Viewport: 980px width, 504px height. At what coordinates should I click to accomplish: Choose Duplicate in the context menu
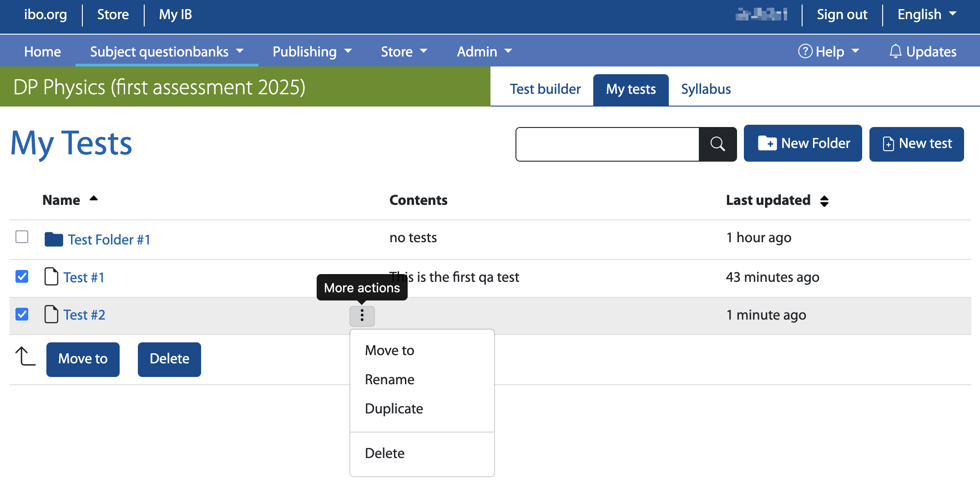[x=394, y=408]
